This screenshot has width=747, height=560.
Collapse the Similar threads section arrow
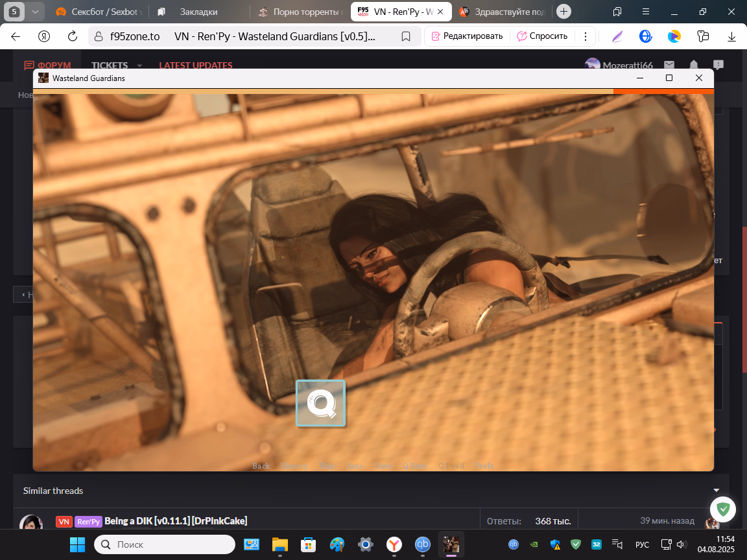(717, 491)
